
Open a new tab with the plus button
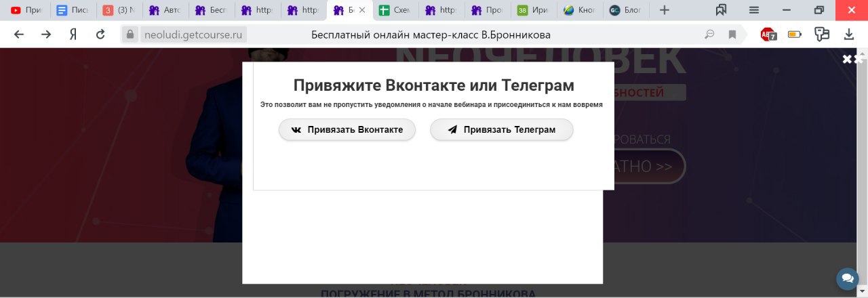(x=665, y=10)
